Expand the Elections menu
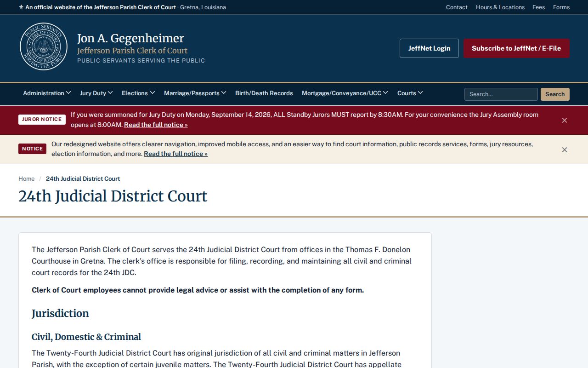The width and height of the screenshot is (588, 368). tap(138, 93)
